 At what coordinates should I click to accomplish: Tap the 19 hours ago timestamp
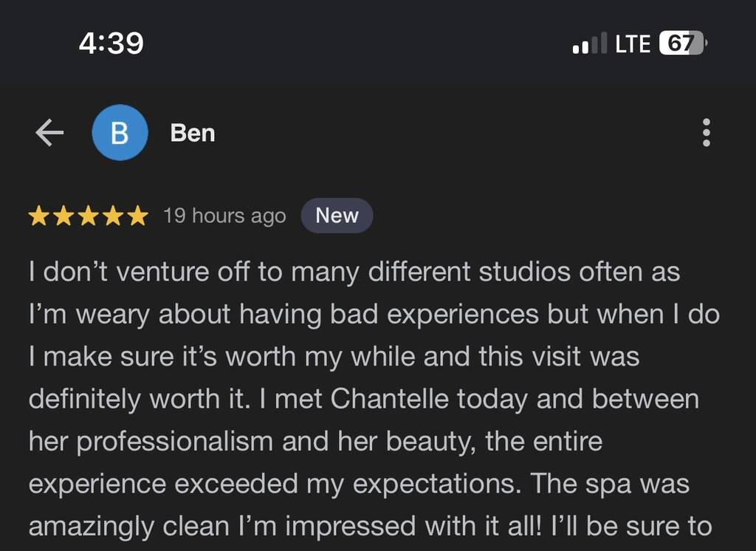tap(224, 216)
